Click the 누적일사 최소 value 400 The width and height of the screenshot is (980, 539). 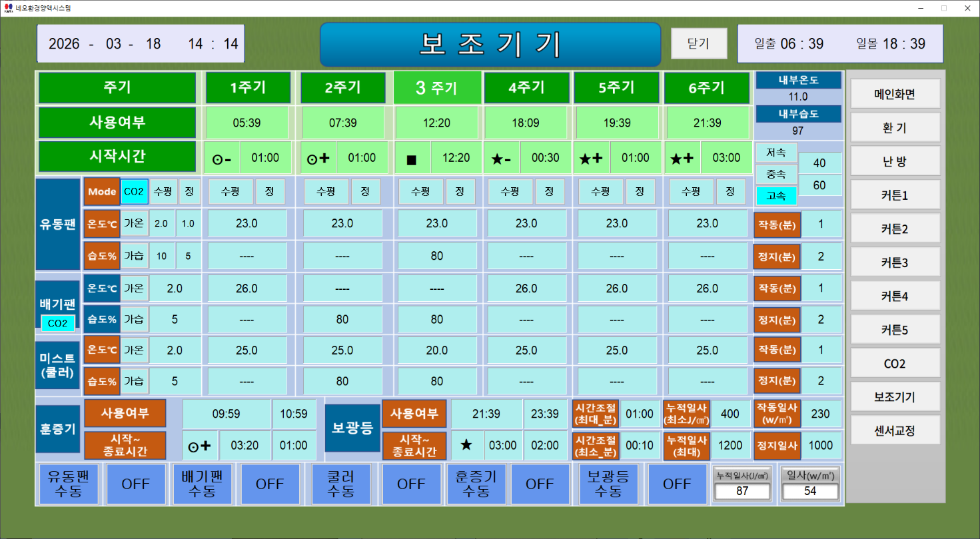(730, 414)
